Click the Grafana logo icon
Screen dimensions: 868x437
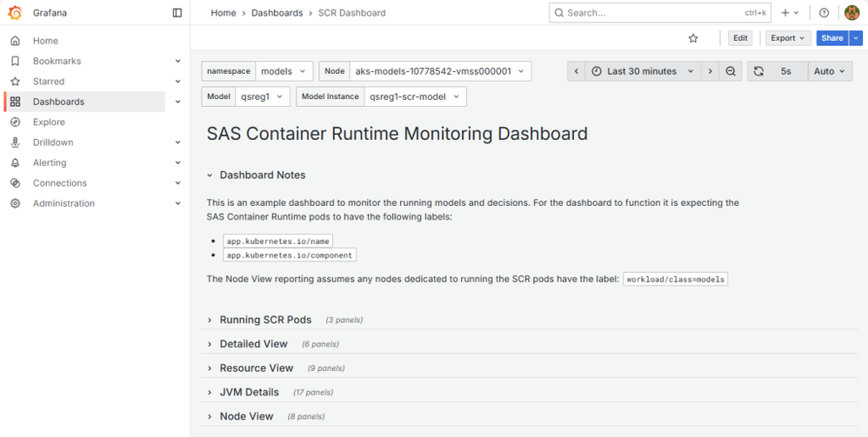[16, 12]
